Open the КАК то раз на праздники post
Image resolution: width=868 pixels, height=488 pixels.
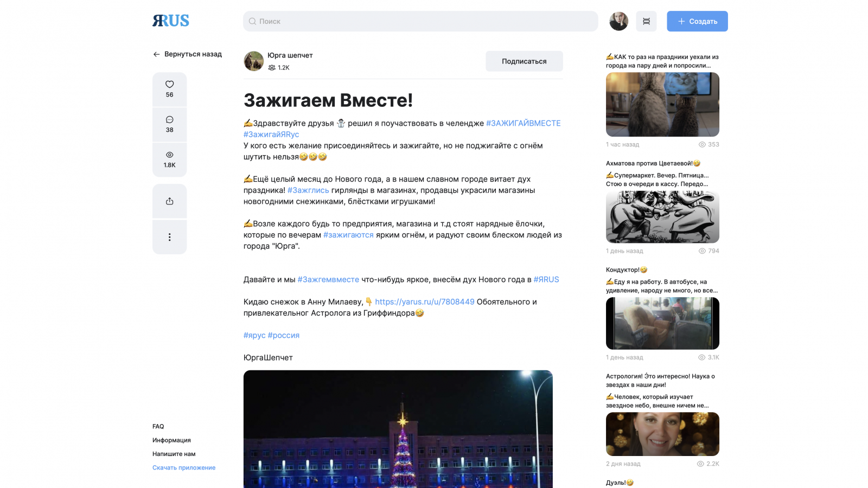coord(662,61)
